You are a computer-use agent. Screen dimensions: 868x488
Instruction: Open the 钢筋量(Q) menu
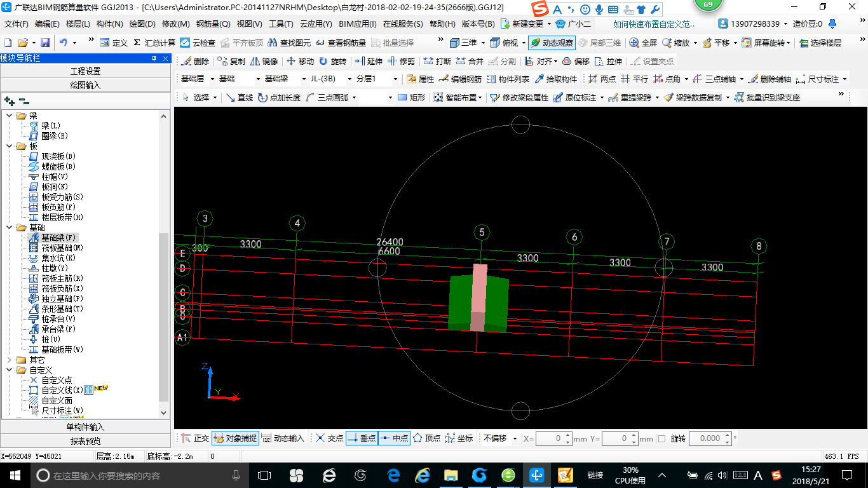213,24
